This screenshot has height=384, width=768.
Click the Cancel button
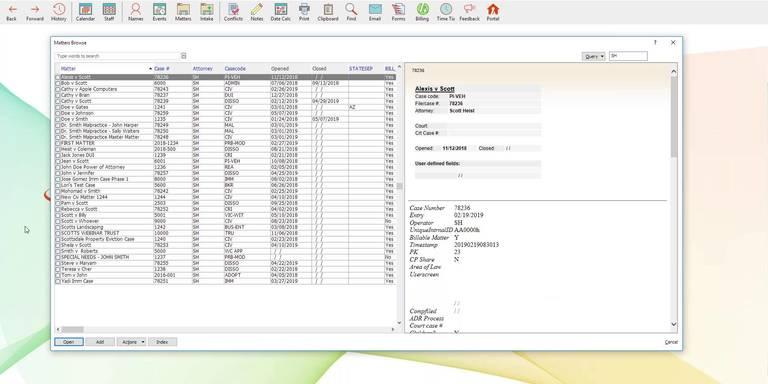(x=671, y=342)
